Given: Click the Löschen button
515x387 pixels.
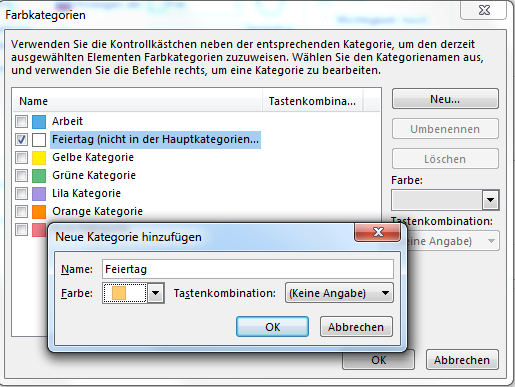Looking at the screenshot, I should [445, 159].
